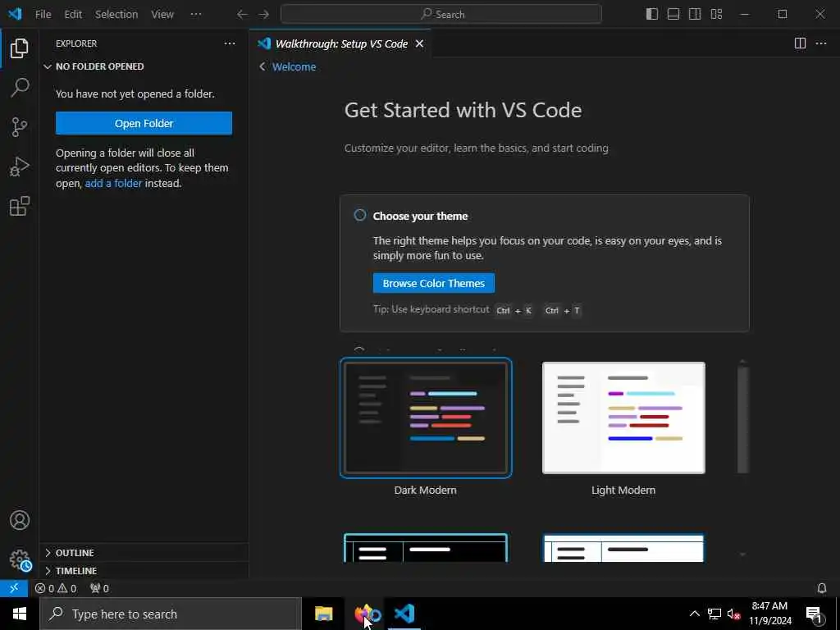840x630 pixels.
Task: Open notifications bell in status bar
Action: 822,588
